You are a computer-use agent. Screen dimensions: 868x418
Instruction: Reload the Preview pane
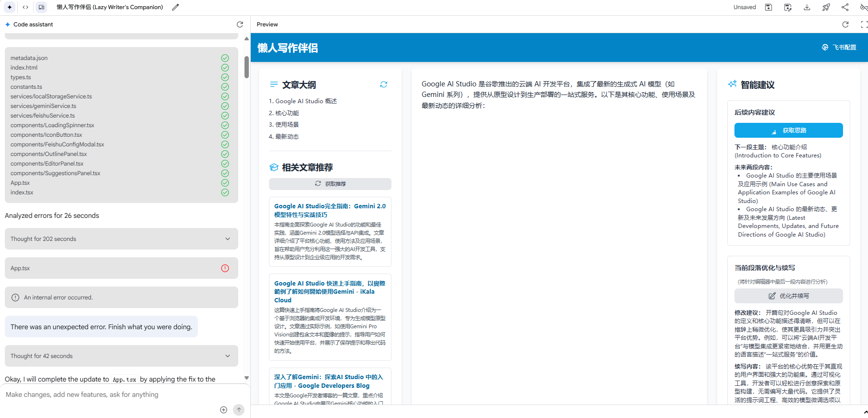(845, 24)
